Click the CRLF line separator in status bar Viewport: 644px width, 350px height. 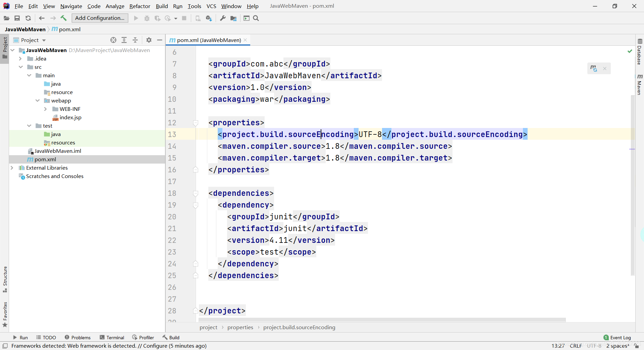[x=576, y=346]
